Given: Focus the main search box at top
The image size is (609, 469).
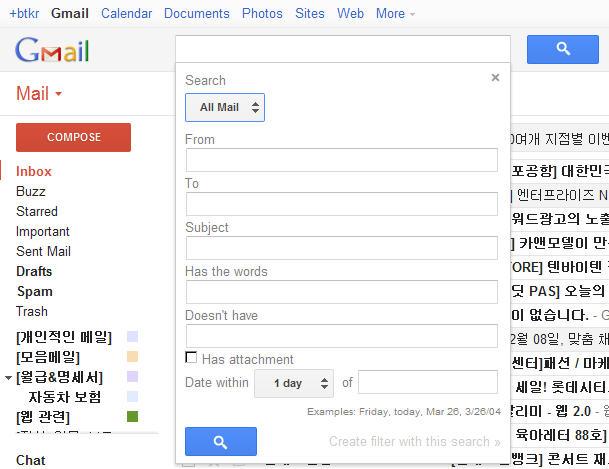Looking at the screenshot, I should 343,49.
